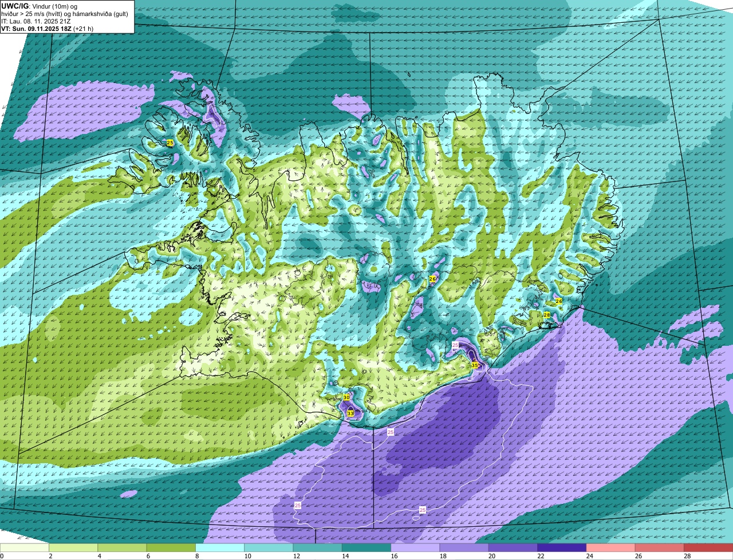Click the 'UWC/IG: Vindur (10m) og' title line
The image size is (733, 560).
tap(40, 6)
